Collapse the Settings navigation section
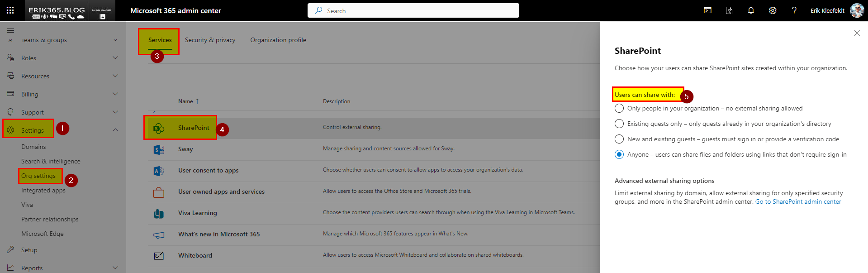868x273 pixels. click(115, 130)
